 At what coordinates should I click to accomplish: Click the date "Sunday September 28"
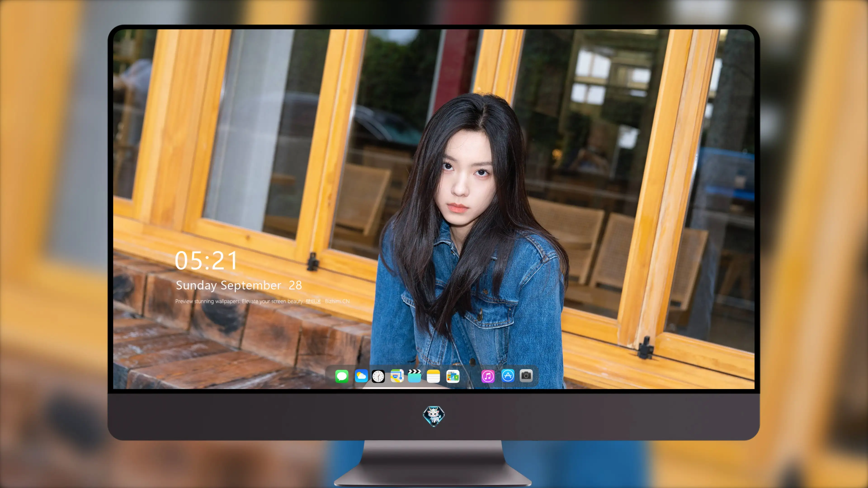pos(239,285)
